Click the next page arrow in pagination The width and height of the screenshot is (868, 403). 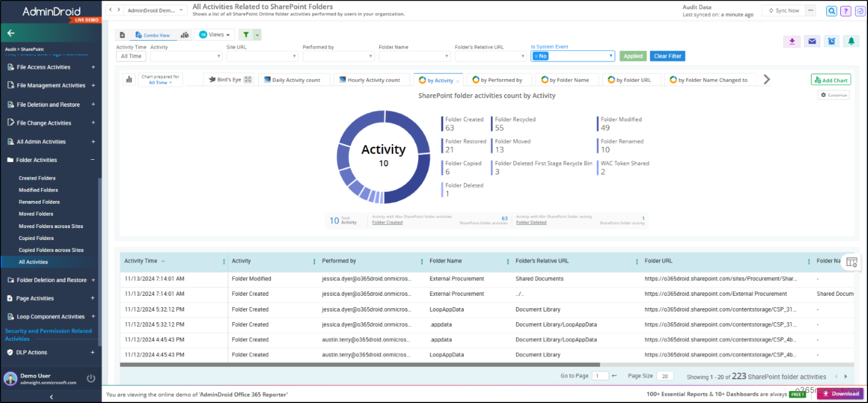pyautogui.click(x=845, y=376)
